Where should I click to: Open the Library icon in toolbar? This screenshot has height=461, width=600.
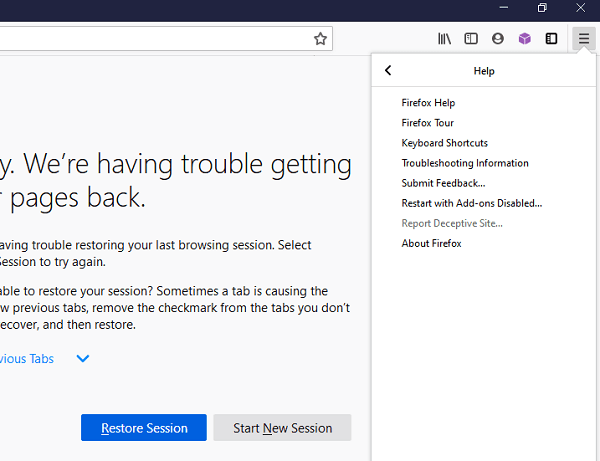[x=444, y=39]
